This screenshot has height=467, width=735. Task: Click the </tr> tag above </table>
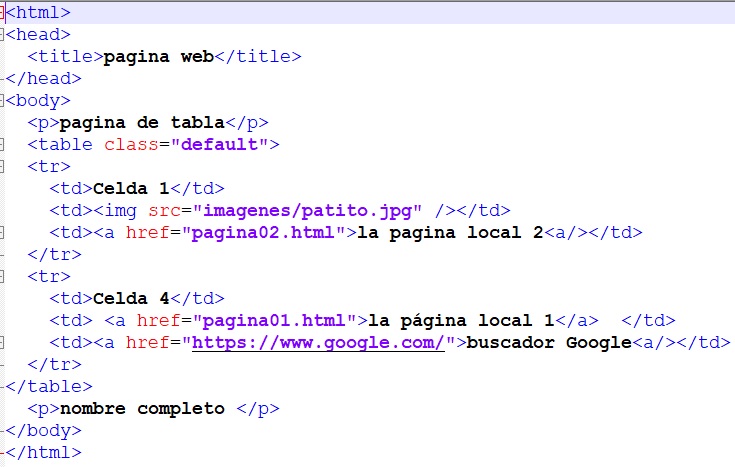54,364
